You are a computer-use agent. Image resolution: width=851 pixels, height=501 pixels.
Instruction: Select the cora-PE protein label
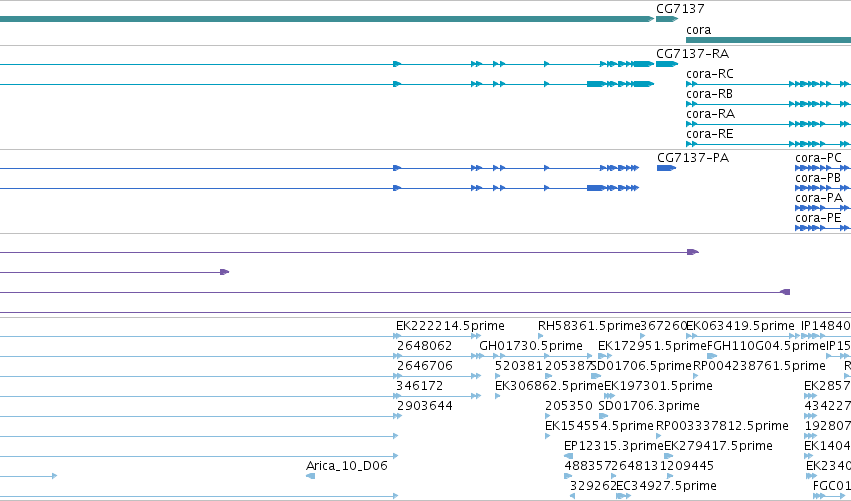pos(818,218)
